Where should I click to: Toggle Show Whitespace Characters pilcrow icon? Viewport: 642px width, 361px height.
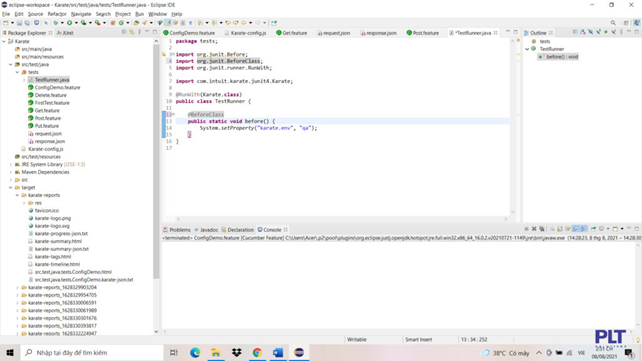point(190,23)
